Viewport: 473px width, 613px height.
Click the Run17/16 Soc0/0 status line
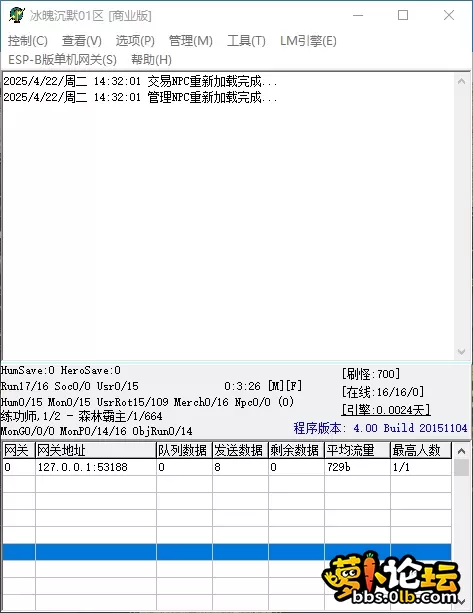(x=70, y=386)
